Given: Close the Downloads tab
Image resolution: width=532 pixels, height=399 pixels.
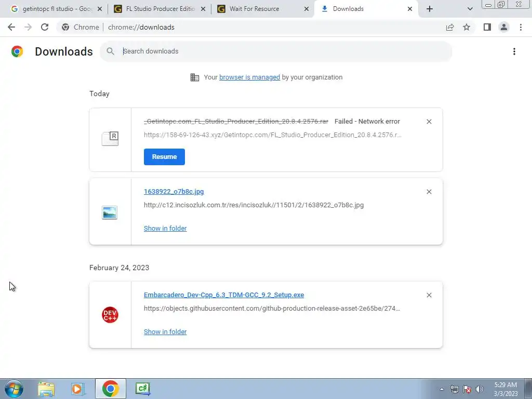Looking at the screenshot, I should pos(410,9).
